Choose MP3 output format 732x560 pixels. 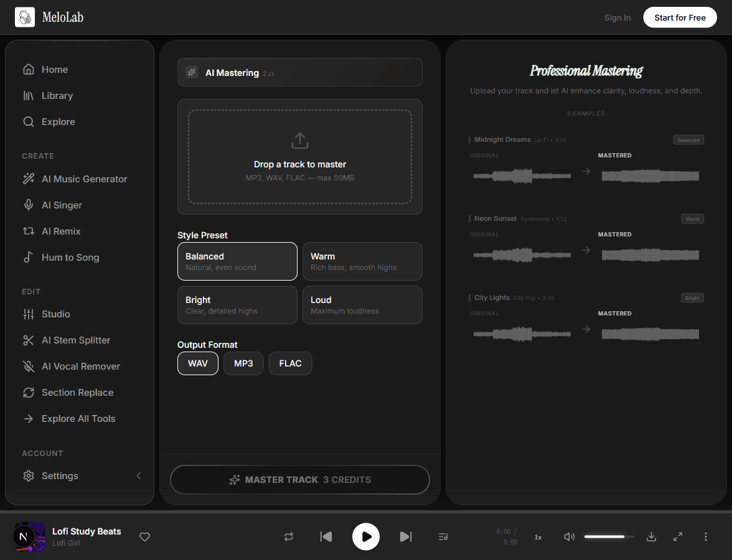point(243,363)
